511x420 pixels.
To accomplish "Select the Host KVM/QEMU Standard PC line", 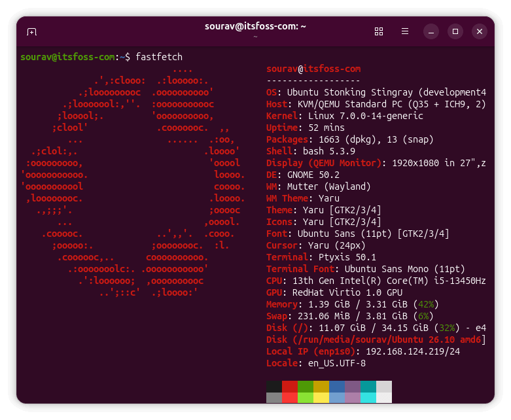I will 376,104.
